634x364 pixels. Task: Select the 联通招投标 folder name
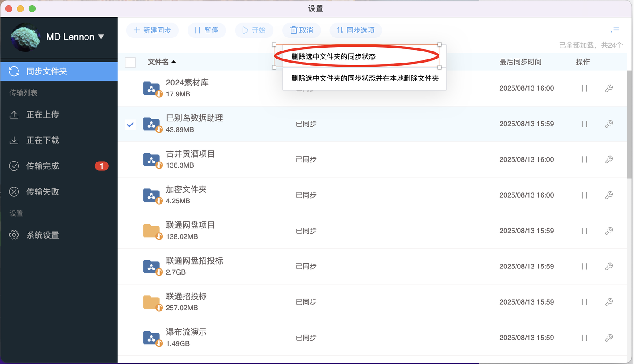186,297
